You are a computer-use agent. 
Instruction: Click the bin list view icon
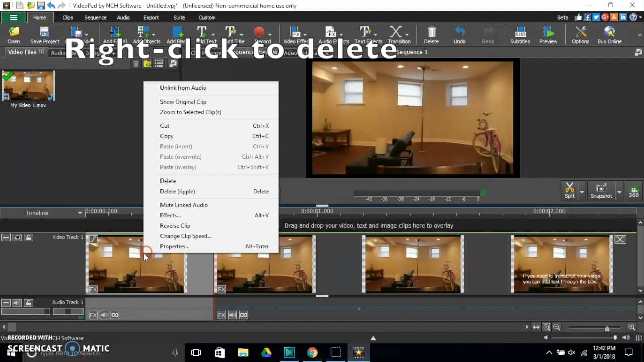(x=159, y=64)
